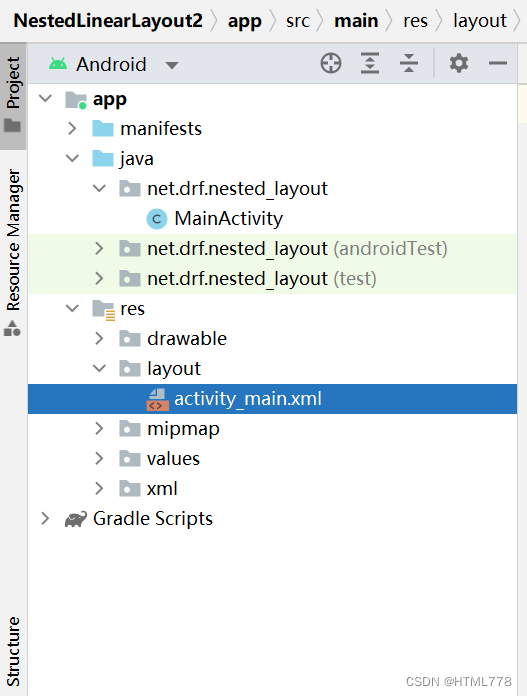The height and width of the screenshot is (696, 527).
Task: Click the Resource Manager shapes icon
Action: [12, 328]
